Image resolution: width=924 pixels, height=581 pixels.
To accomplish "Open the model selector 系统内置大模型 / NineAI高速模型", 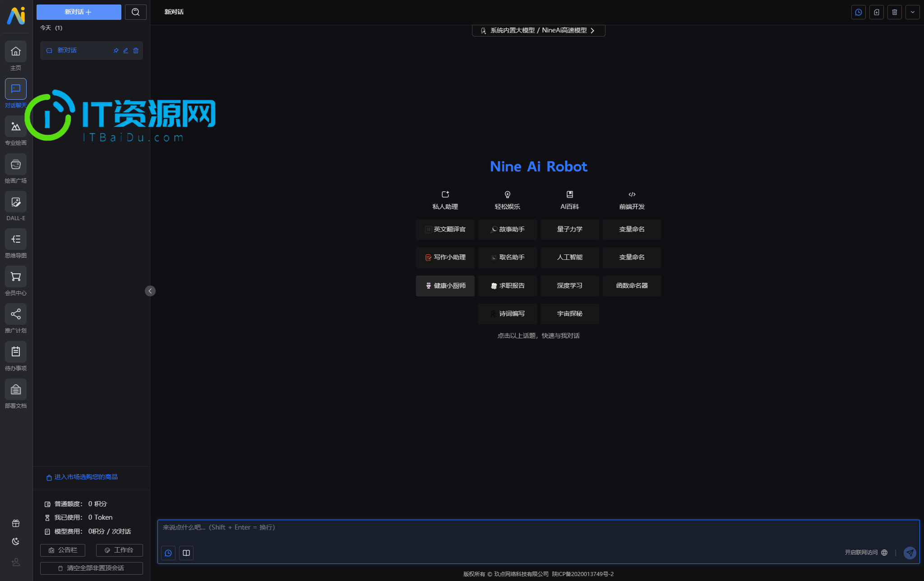I will [538, 31].
